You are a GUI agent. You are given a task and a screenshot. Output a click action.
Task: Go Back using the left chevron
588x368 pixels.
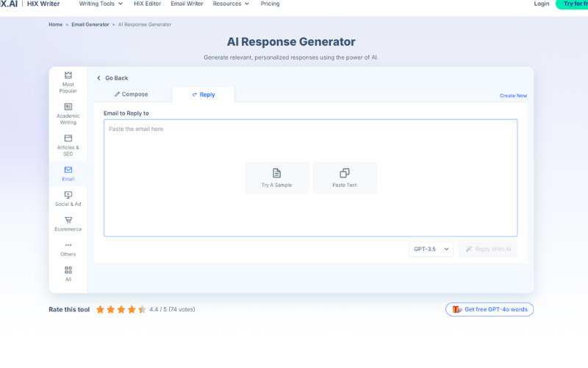click(x=98, y=78)
